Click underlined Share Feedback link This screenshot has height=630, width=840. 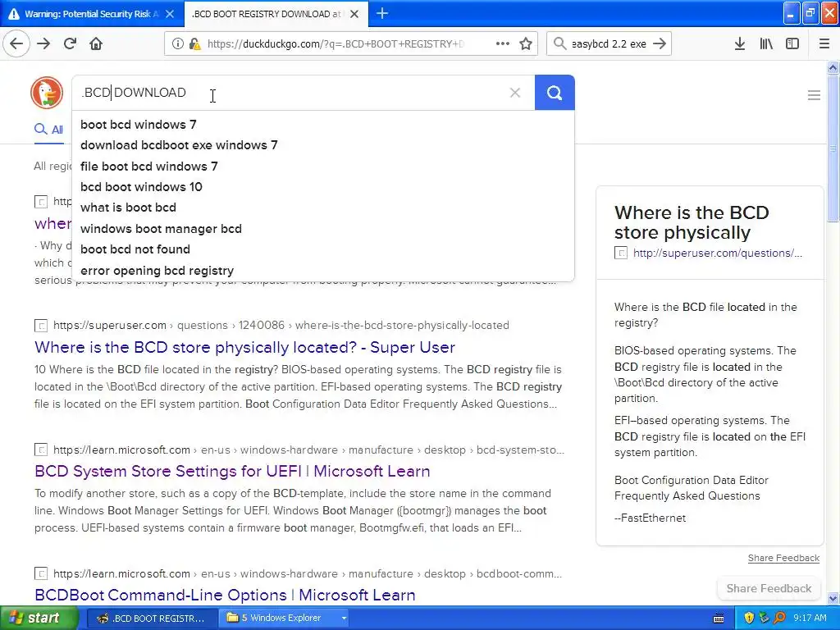(783, 558)
